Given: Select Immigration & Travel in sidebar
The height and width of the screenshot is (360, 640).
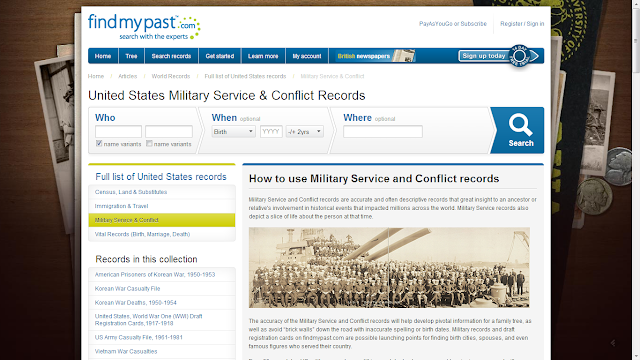Looking at the screenshot, I should 162,206.
